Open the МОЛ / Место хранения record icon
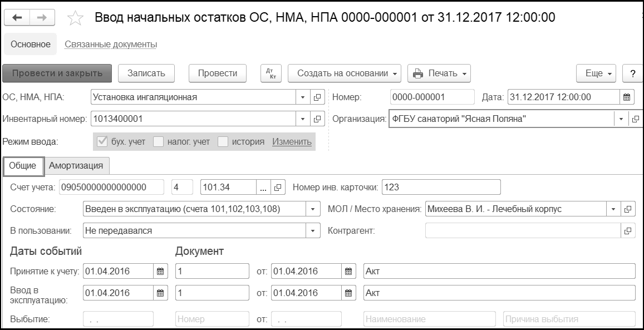This screenshot has height=330, width=644. coord(627,209)
